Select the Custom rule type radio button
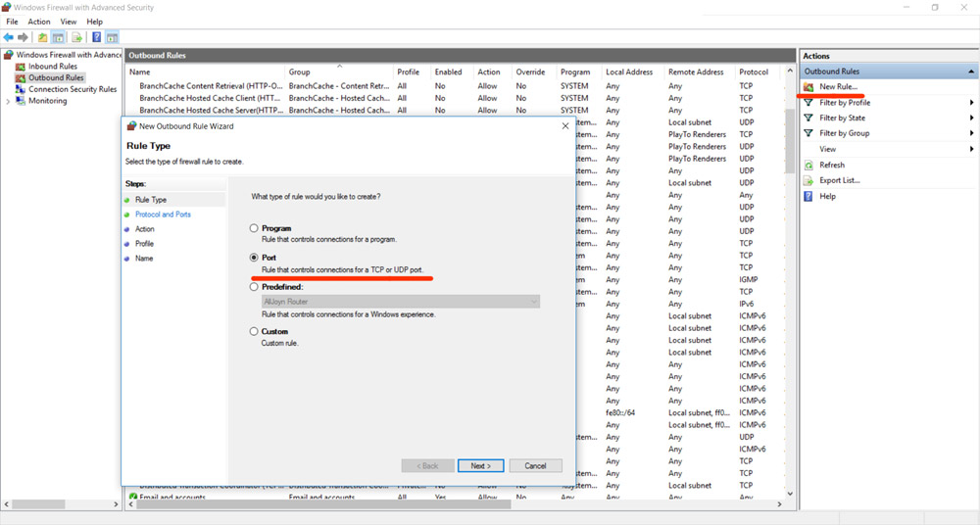The width and height of the screenshot is (980, 525). pyautogui.click(x=254, y=332)
